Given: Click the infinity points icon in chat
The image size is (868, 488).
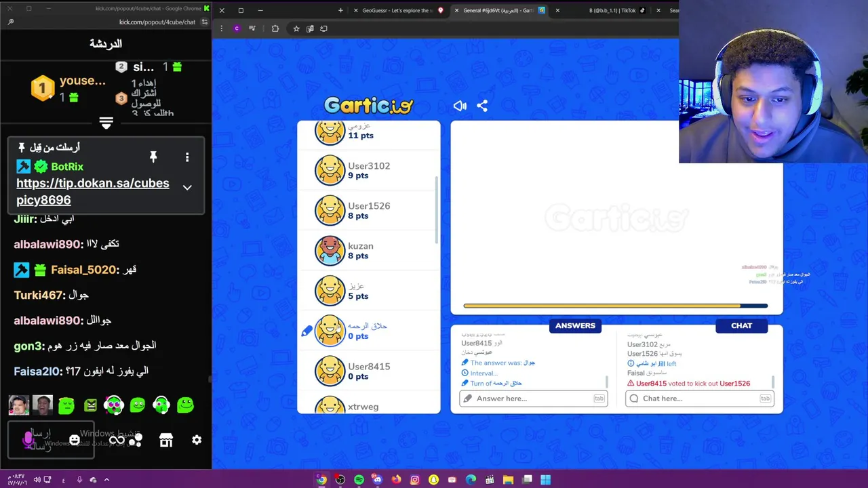Looking at the screenshot, I should [x=117, y=441].
